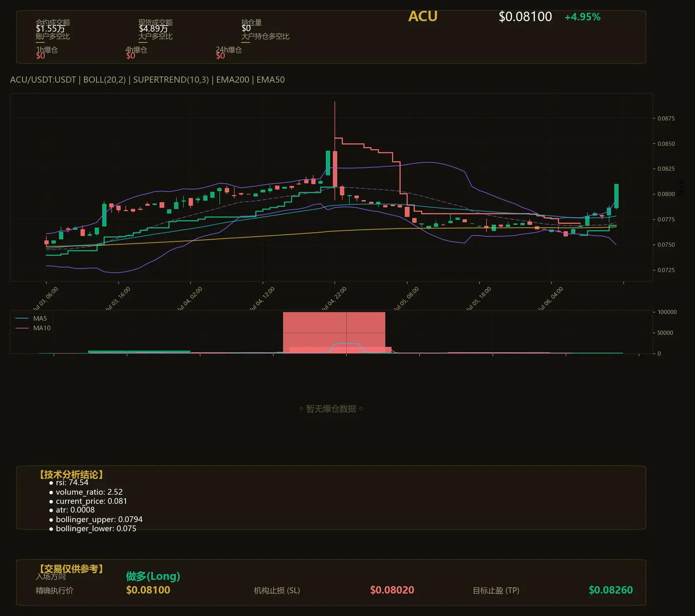Image resolution: width=695 pixels, height=616 pixels.
Task: Click the 持仓量 label
Action: click(251, 22)
